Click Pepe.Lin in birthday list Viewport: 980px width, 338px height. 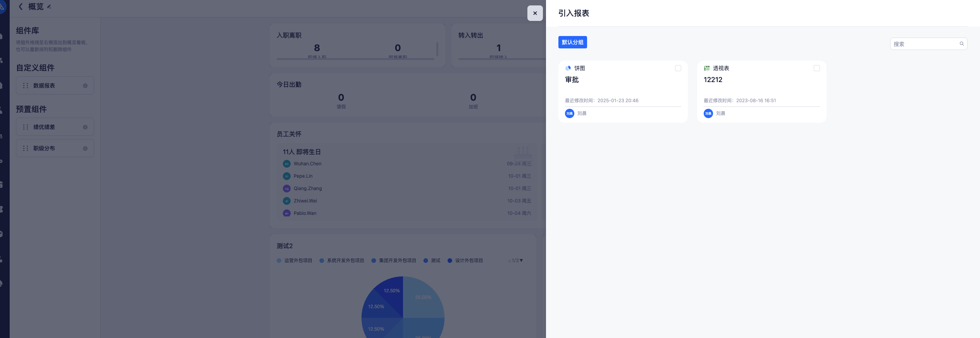pyautogui.click(x=303, y=176)
